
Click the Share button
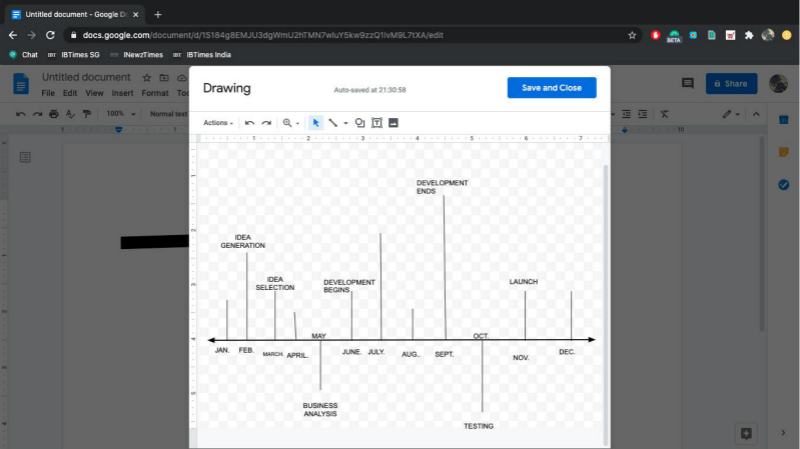tap(731, 84)
